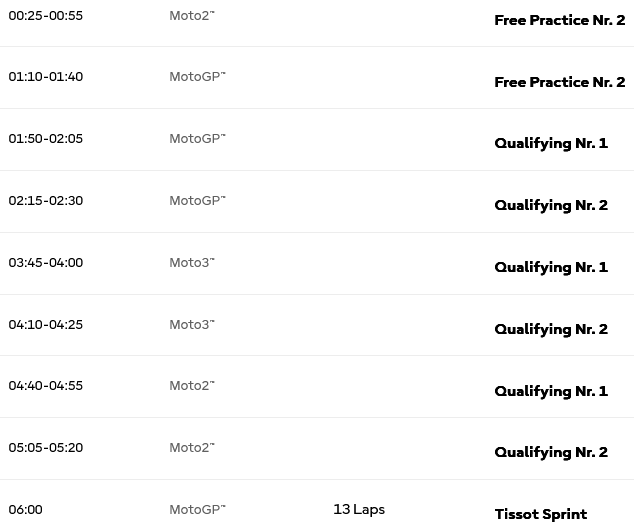Click Moto3 label in the 04:10-04:25 row
This screenshot has width=634, height=529.
(192, 325)
